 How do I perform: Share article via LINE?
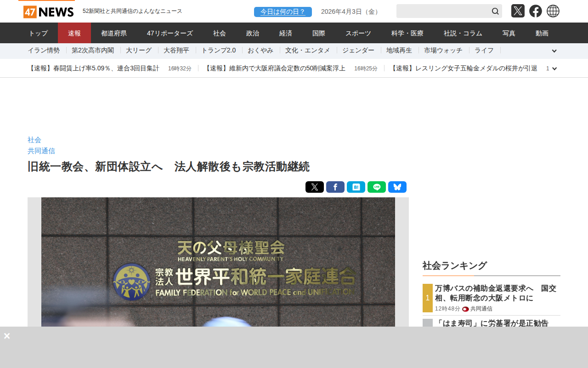click(377, 187)
